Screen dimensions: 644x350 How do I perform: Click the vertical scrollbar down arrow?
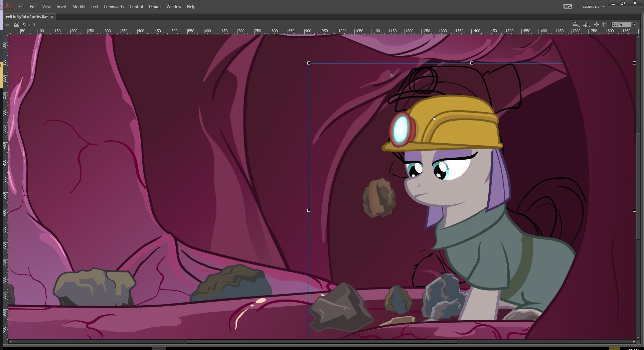[638, 337]
